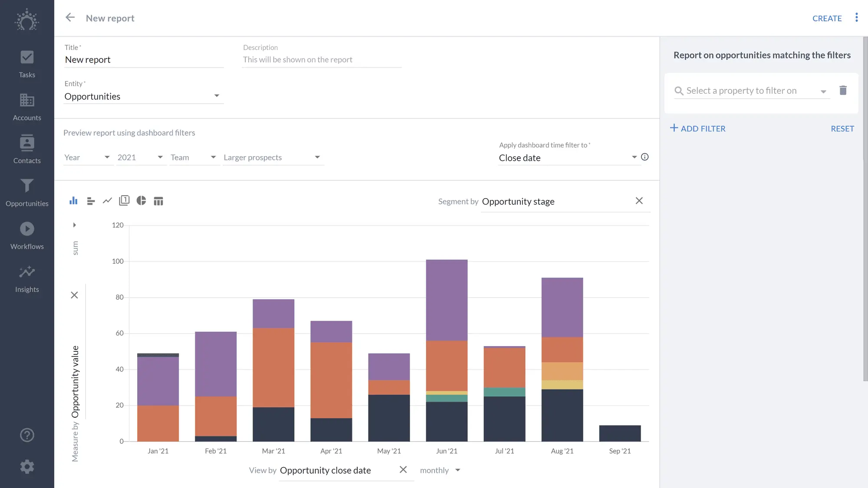Open the Insights section in the sidebar
The width and height of the screenshot is (868, 488).
coord(27,278)
